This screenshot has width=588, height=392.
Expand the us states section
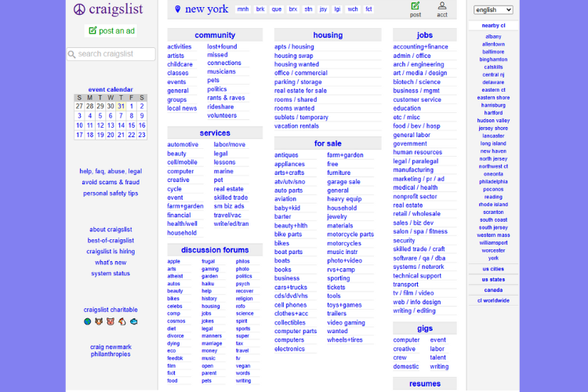pos(493,279)
